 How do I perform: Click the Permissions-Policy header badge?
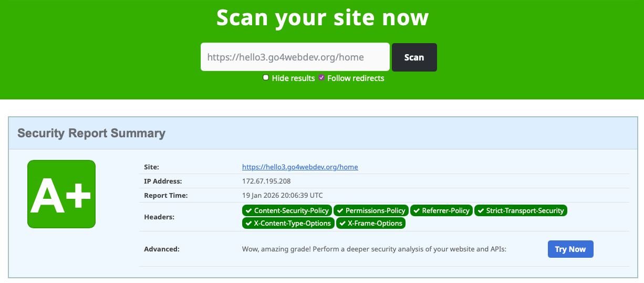(371, 210)
